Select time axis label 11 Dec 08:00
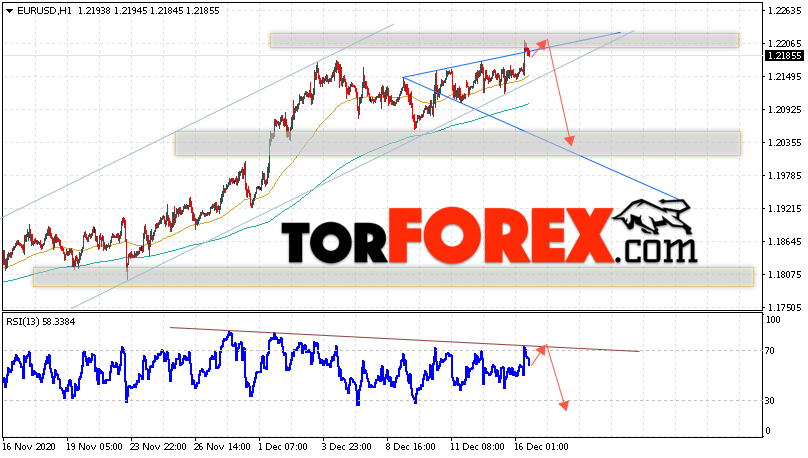Viewport: 808px width, 458px height. 477,447
